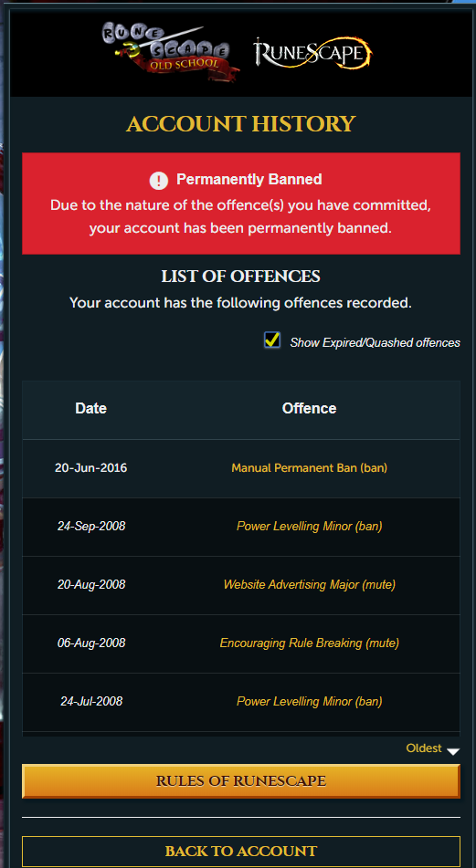This screenshot has height=868, width=476.
Task: Select the 06-Aug-2008 date cell
Action: click(x=91, y=643)
